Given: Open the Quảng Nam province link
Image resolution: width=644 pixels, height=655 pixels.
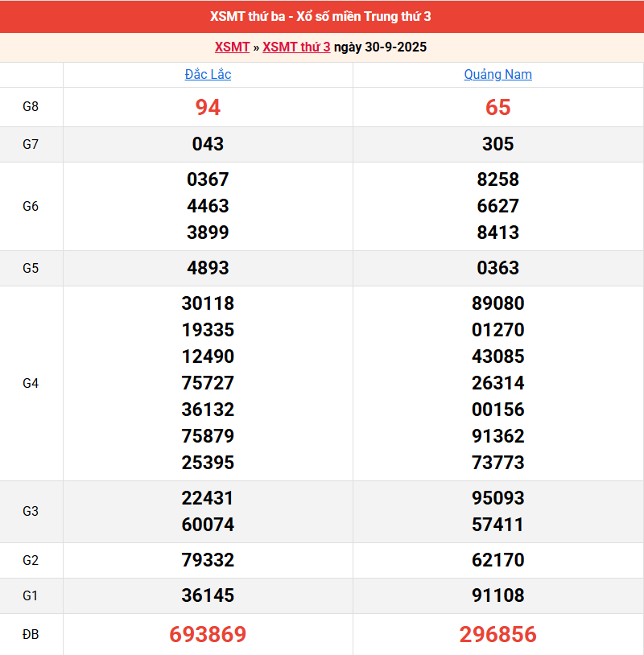Looking at the screenshot, I should (x=497, y=75).
